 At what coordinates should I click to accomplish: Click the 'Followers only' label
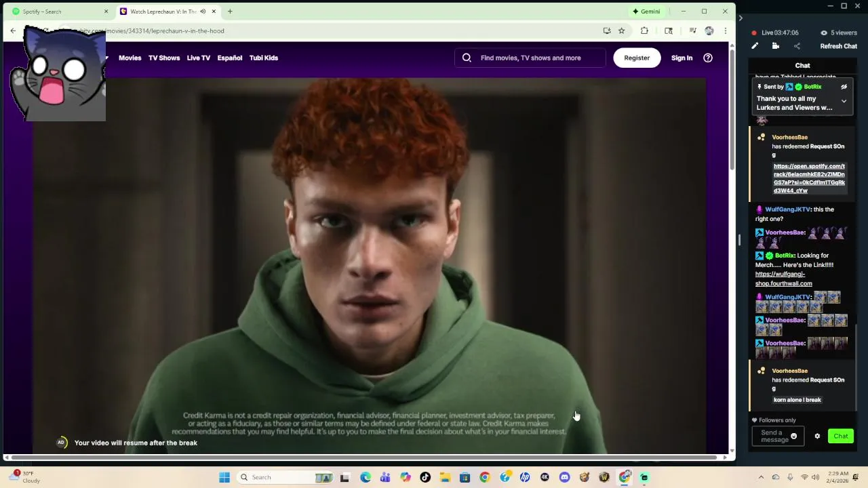pos(777,420)
